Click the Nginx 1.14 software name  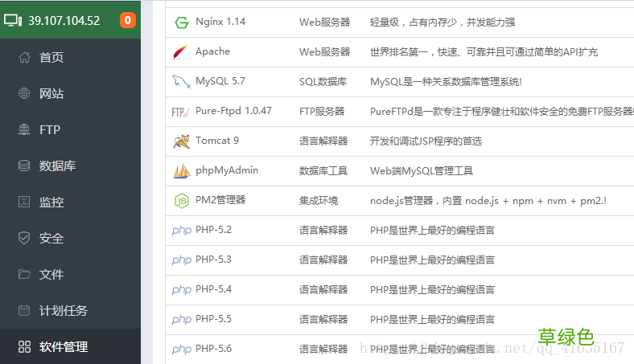220,22
